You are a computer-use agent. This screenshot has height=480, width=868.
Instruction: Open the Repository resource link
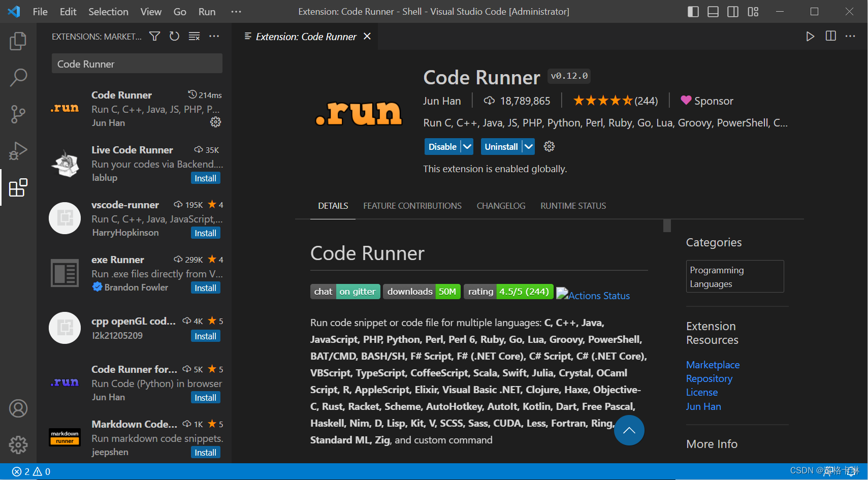tap(709, 378)
